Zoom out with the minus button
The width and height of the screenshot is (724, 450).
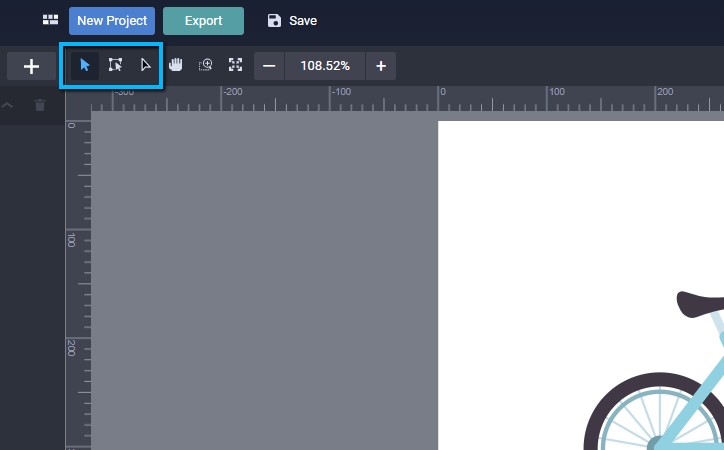point(269,66)
